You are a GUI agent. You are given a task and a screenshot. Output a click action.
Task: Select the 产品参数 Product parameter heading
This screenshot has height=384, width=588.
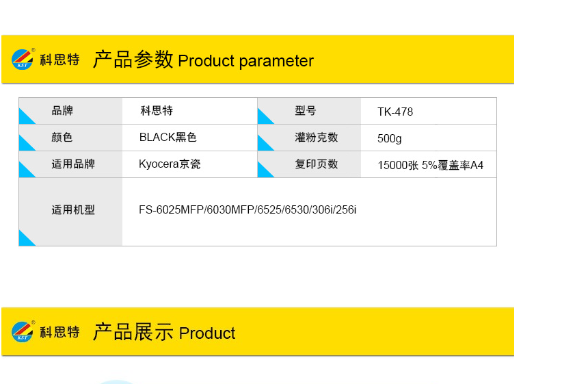click(x=203, y=60)
